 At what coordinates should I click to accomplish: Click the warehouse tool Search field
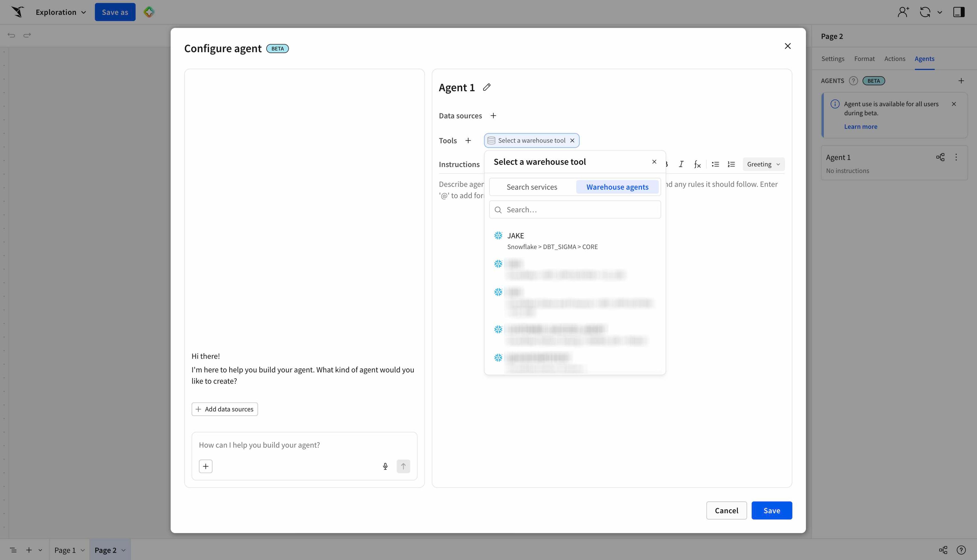point(575,210)
